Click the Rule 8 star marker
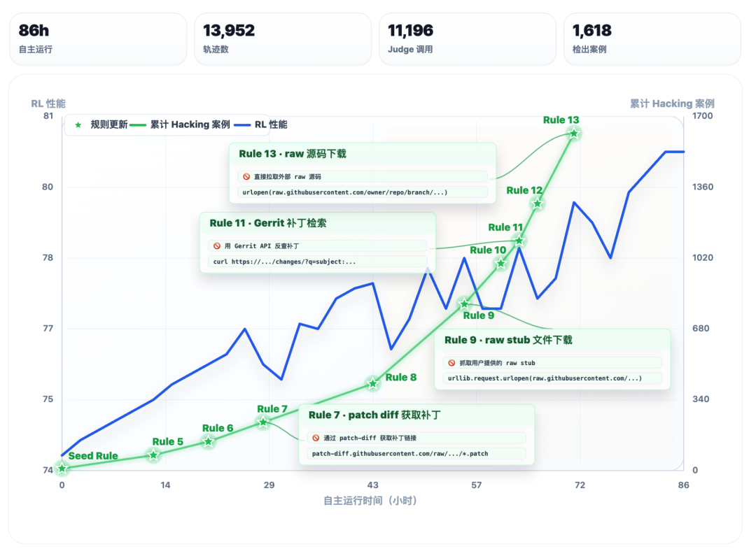756x556 pixels. pos(372,383)
